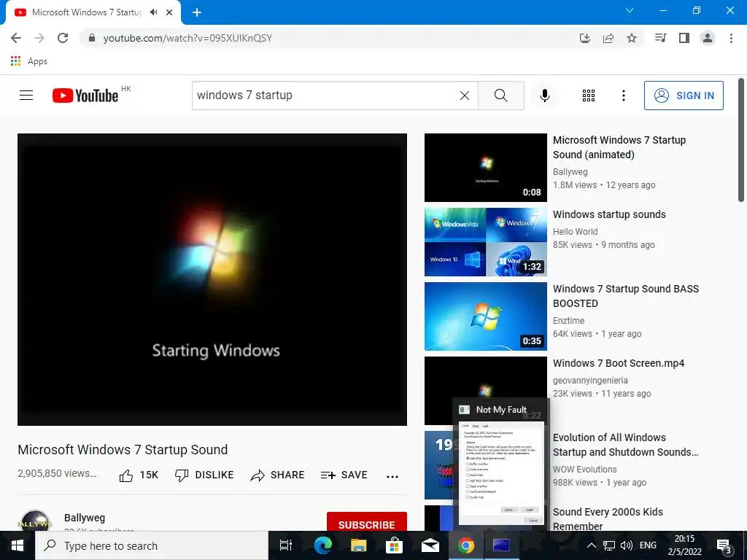Open the SHARE option under the video
This screenshot has height=560, width=747.
coord(278,475)
